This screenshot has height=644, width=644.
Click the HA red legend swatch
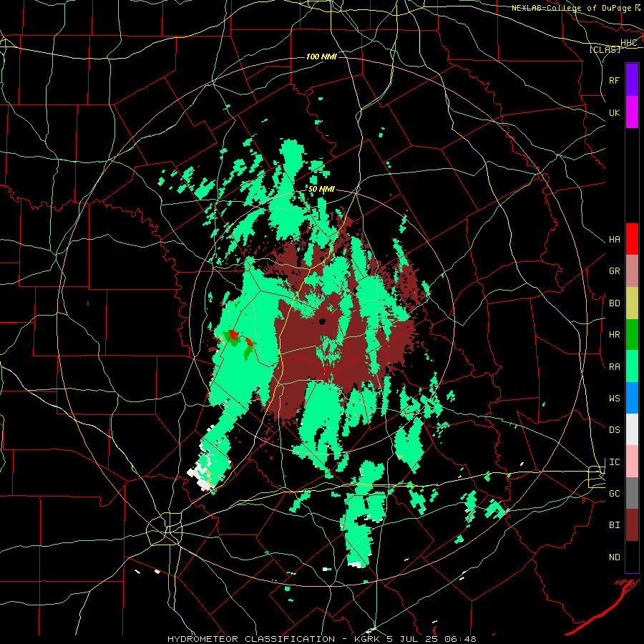tap(632, 239)
